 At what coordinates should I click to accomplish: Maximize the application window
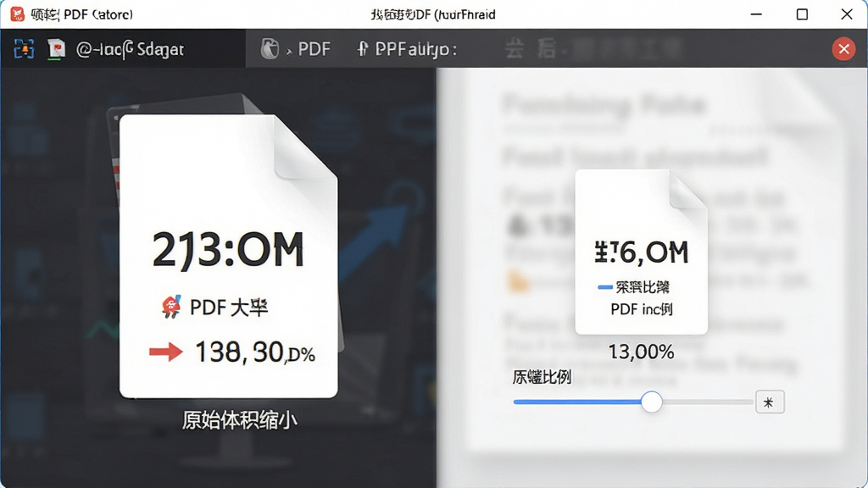[x=802, y=14]
